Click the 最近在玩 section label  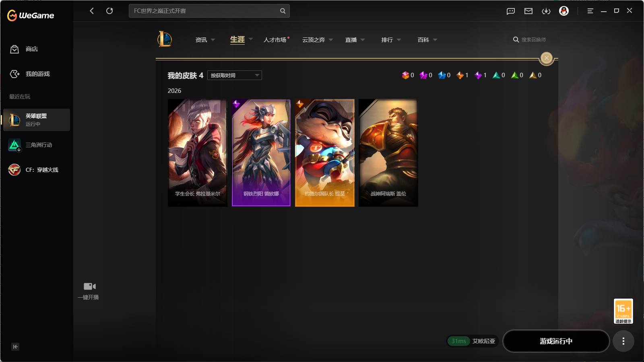click(x=20, y=97)
